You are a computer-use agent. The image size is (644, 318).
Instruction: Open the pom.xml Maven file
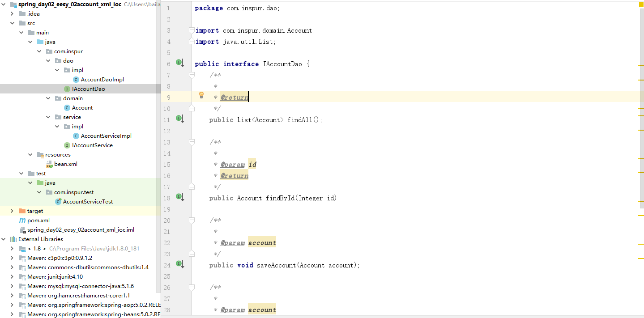38,220
